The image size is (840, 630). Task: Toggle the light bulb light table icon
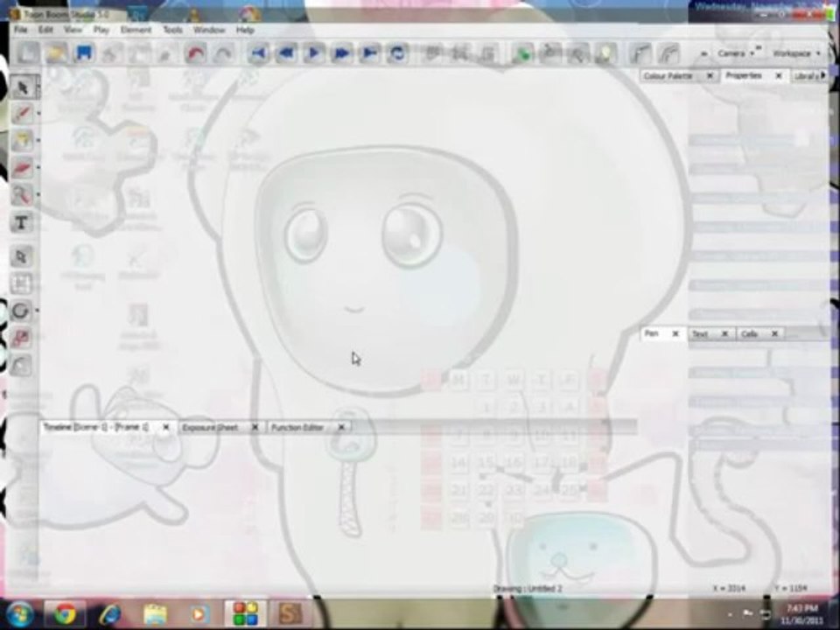[605, 53]
